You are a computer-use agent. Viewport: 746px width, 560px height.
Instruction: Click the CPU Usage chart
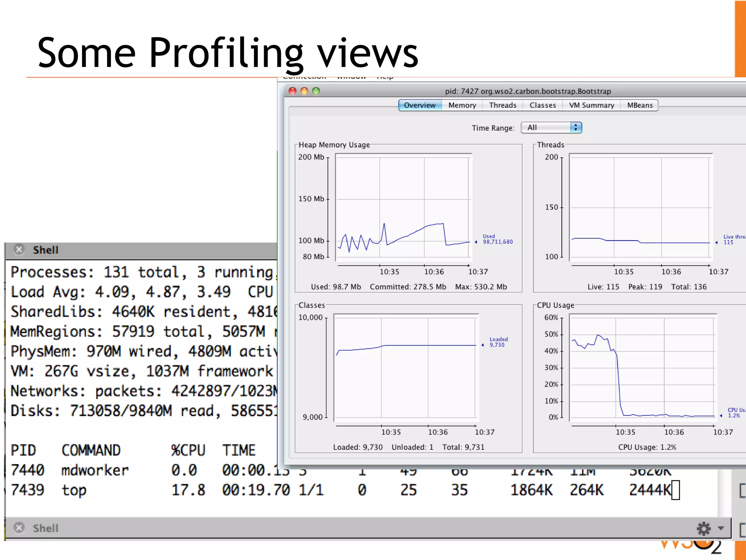(x=643, y=368)
